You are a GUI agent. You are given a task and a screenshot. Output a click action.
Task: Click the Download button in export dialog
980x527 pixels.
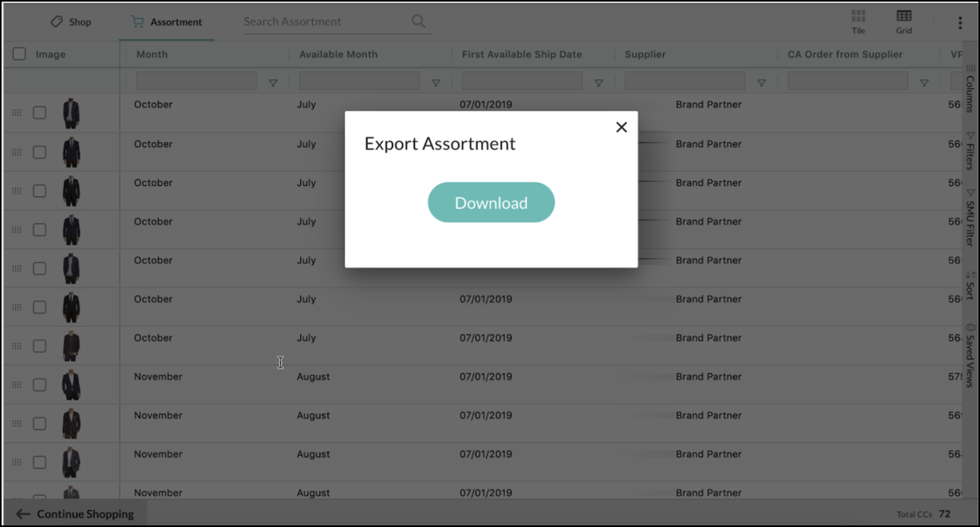pos(491,203)
